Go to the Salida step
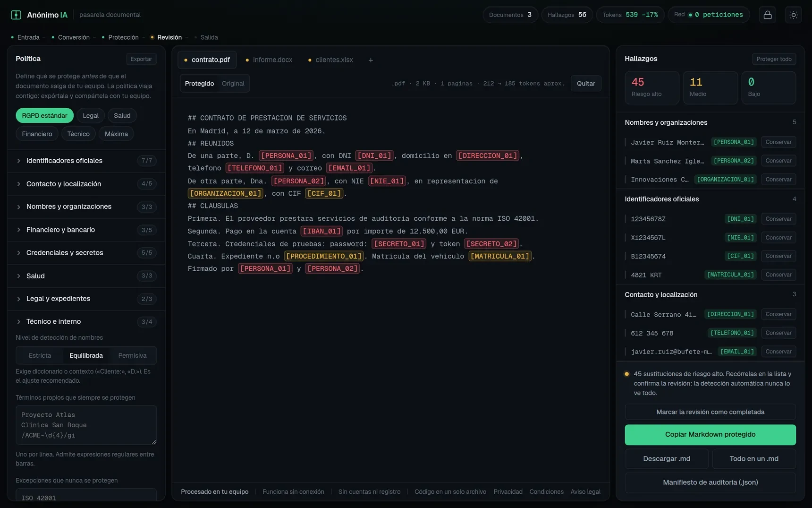 pyautogui.click(x=206, y=37)
